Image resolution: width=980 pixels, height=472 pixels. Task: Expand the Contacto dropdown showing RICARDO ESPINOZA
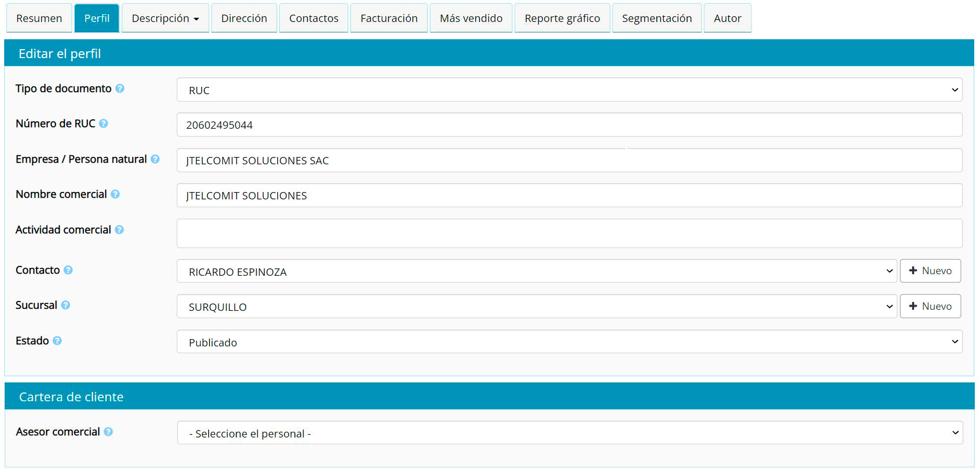[x=537, y=271]
